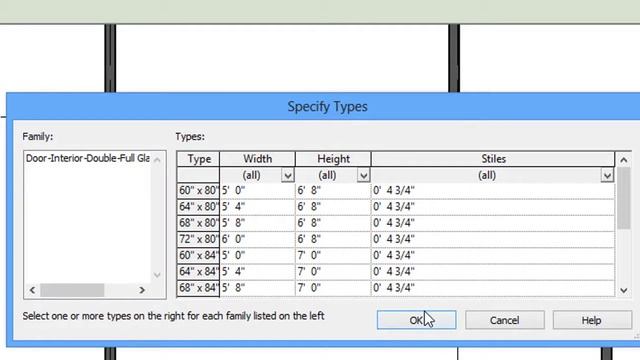Click the Stiles column header
Viewport: 640px width, 360px height.
493,159
